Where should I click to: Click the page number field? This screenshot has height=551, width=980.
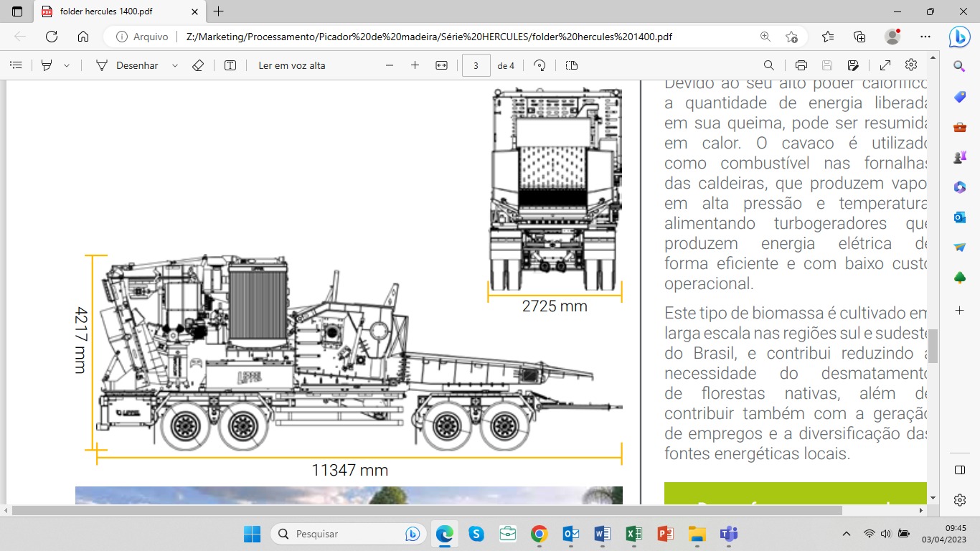click(476, 65)
